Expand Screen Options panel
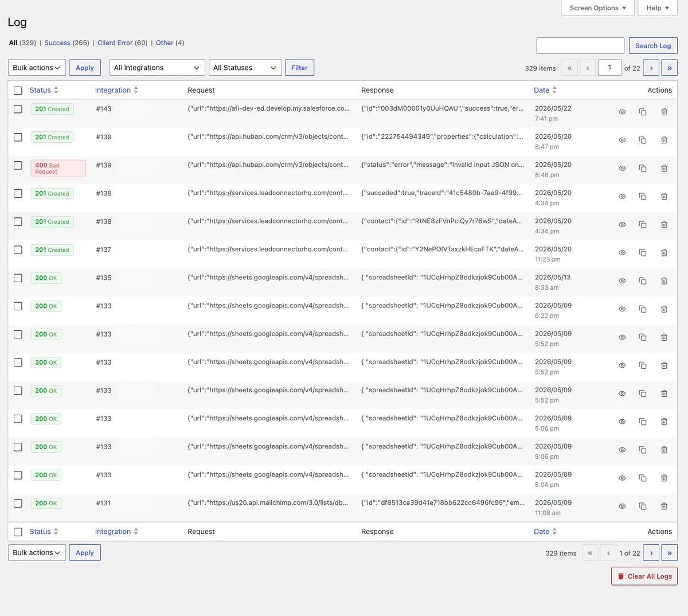 [x=597, y=8]
